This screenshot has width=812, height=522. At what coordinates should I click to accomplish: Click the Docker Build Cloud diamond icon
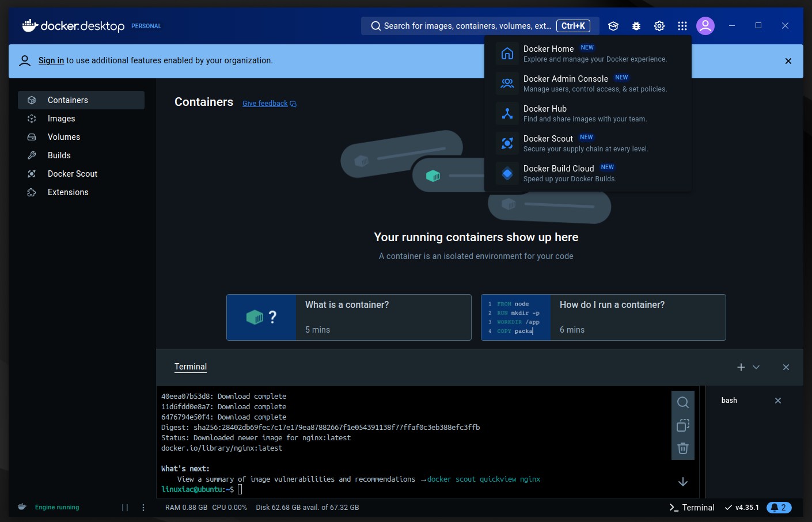[x=507, y=173]
